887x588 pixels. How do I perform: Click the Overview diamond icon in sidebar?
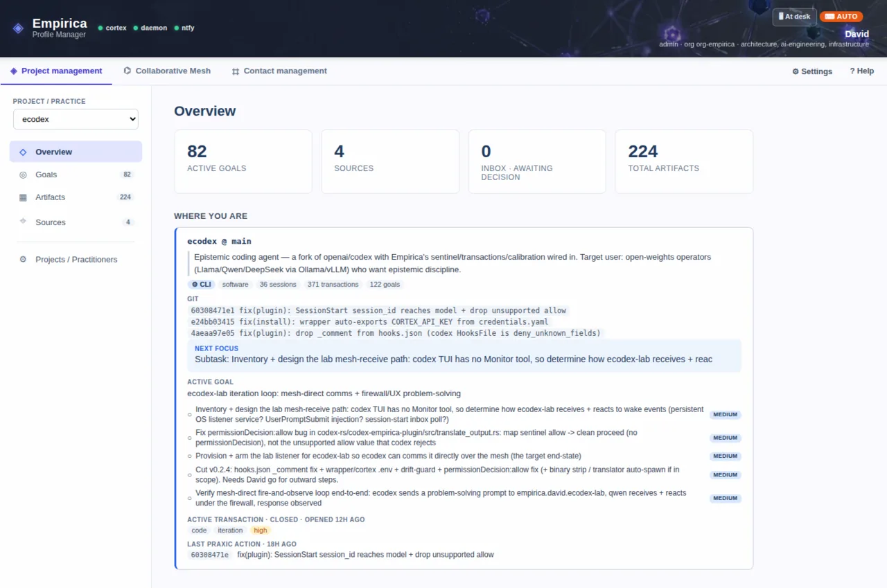coord(23,152)
